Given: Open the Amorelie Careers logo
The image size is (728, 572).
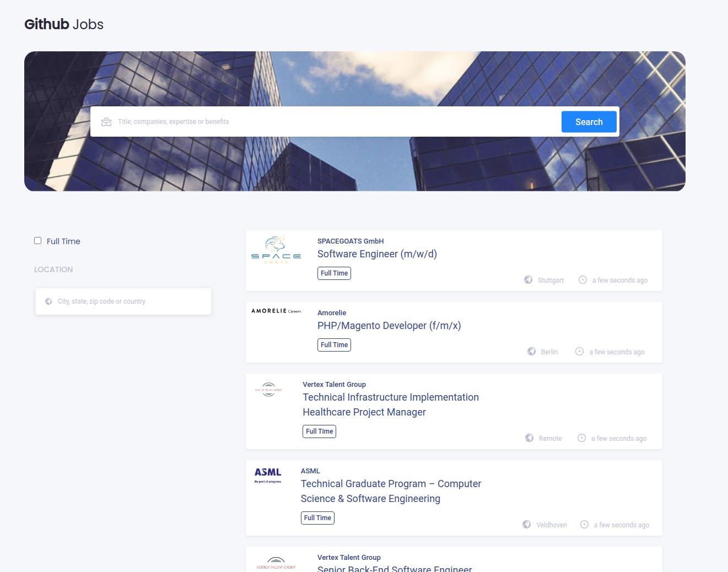Looking at the screenshot, I should click(x=276, y=311).
